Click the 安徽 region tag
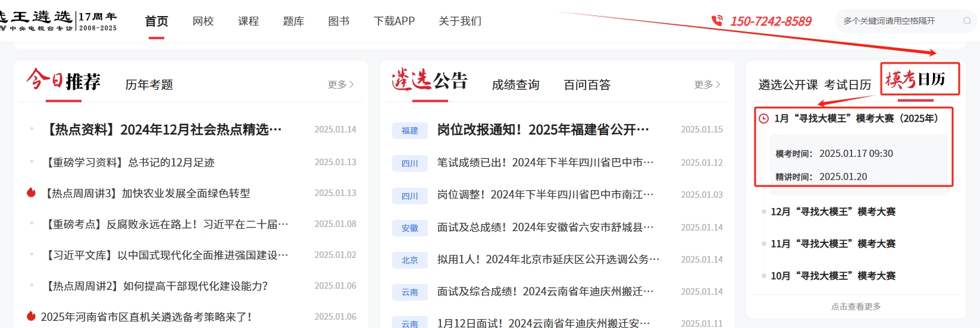Viewport: 980px width, 328px height. coord(409,228)
